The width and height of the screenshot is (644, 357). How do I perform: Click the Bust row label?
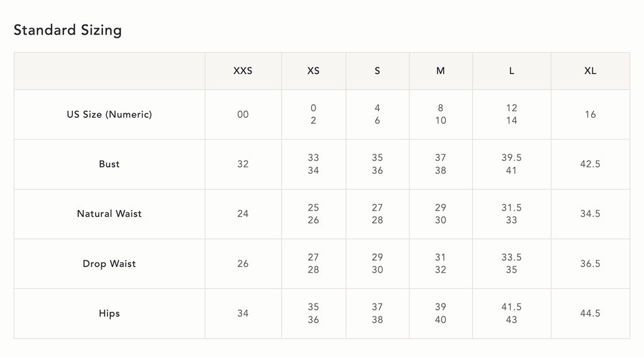point(109,164)
